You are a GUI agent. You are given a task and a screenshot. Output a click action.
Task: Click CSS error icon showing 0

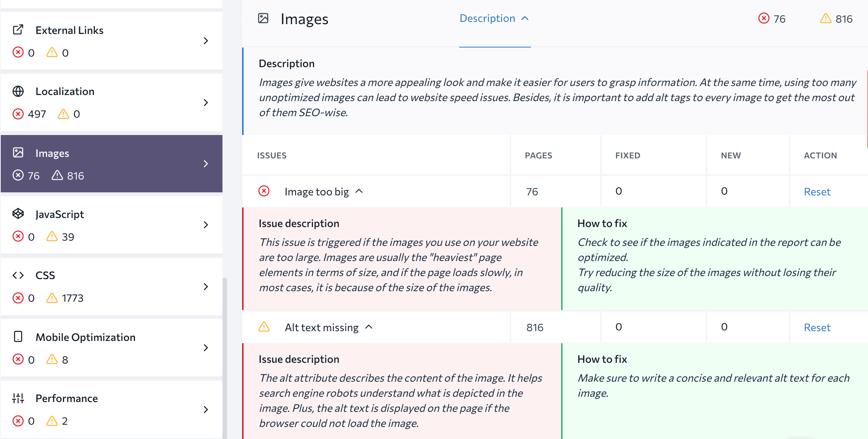pos(18,298)
